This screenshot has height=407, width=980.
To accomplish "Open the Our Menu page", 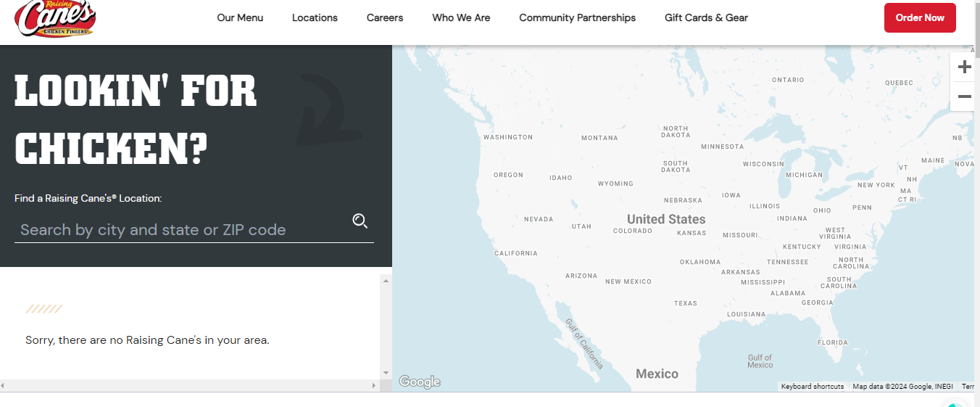I will click(240, 17).
